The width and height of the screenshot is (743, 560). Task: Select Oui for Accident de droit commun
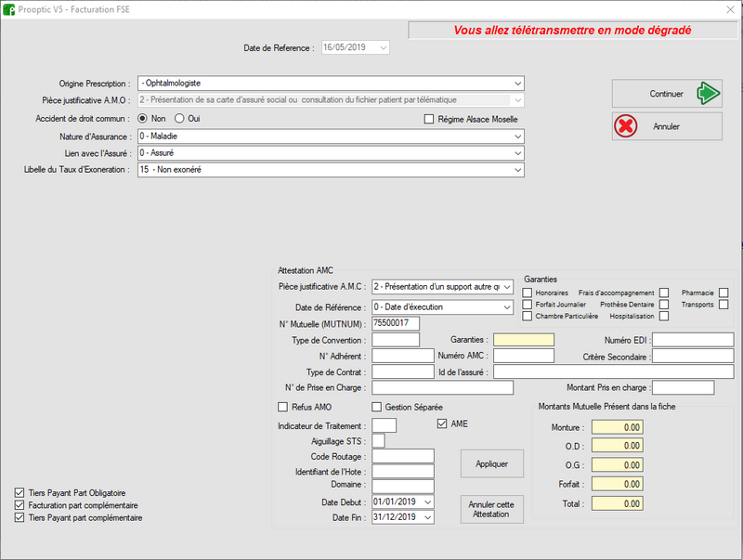coord(179,119)
